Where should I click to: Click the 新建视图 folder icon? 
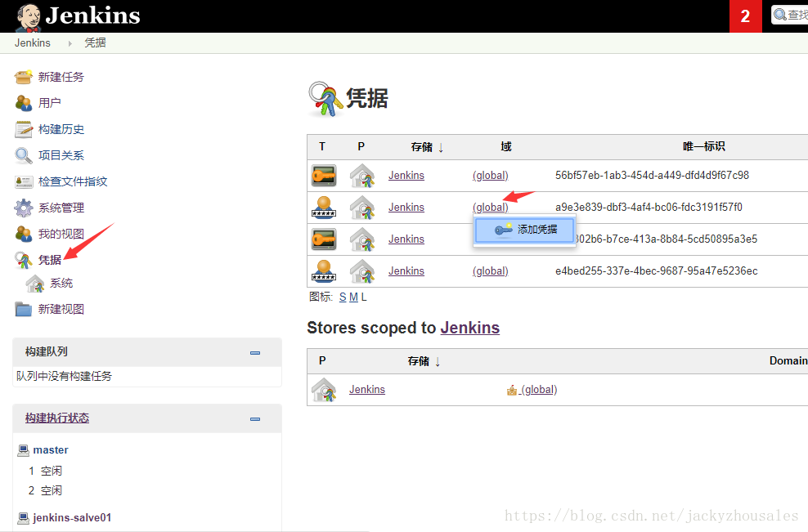point(23,309)
